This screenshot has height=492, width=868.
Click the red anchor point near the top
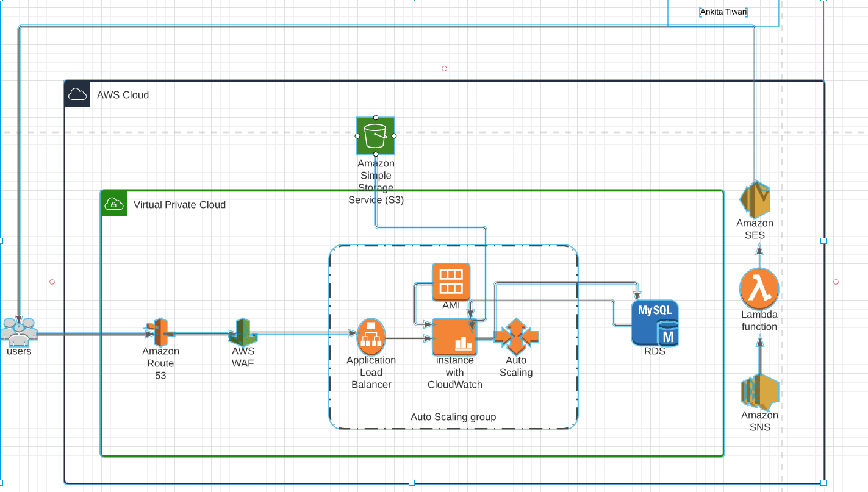click(x=444, y=68)
